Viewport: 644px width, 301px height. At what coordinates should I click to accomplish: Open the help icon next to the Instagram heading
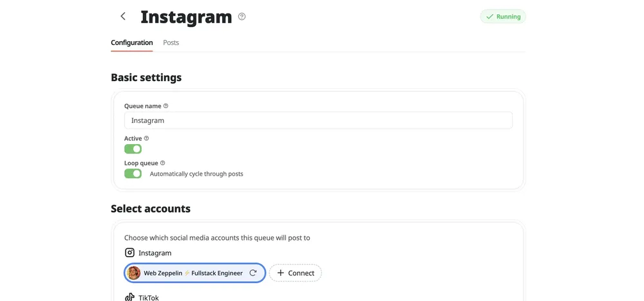(x=241, y=17)
